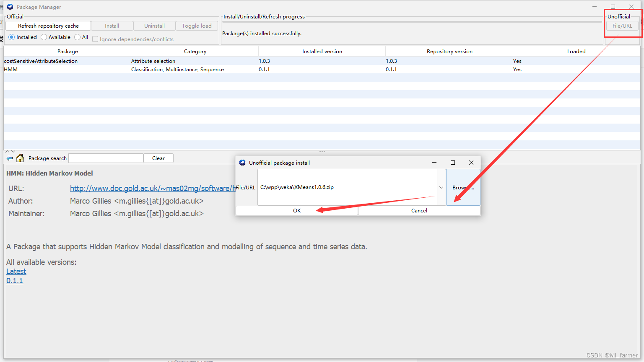The height and width of the screenshot is (362, 644).
Task: Click the Package Manager title bar Weka icon
Action: (x=10, y=7)
